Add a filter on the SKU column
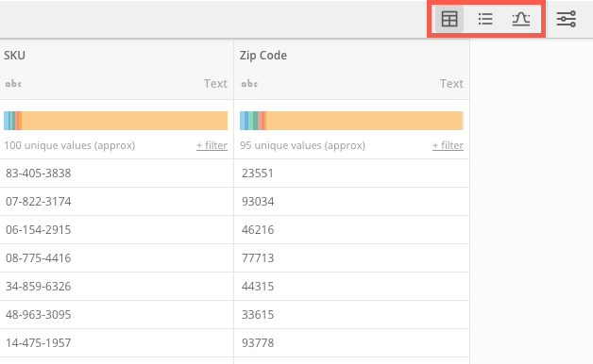Screen dimensions: 593x364 pos(212,145)
